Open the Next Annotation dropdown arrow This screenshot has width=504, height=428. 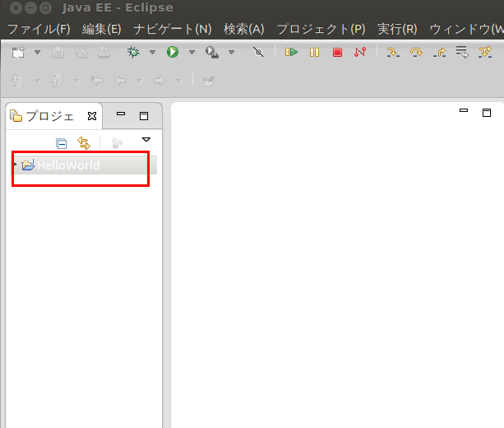[37, 81]
